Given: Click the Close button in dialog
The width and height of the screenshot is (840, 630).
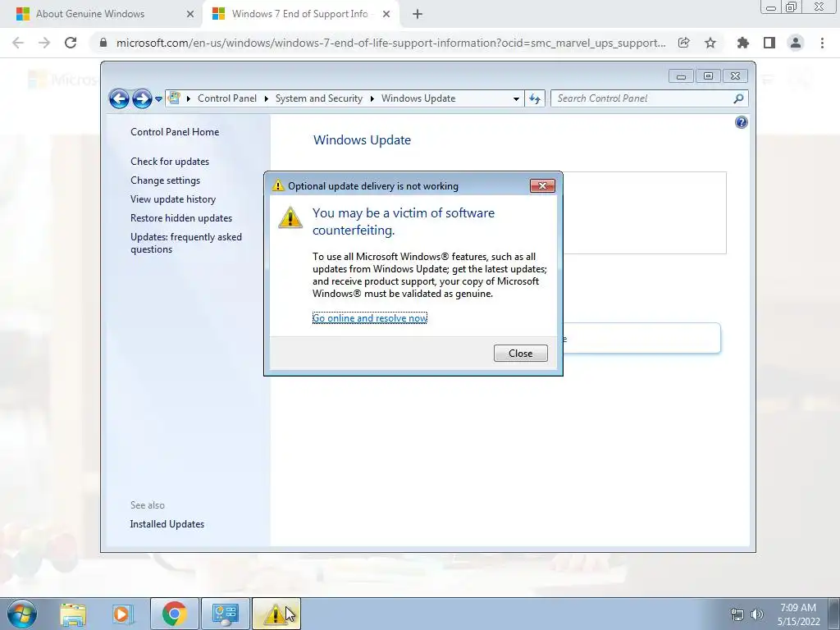Looking at the screenshot, I should 521,353.
